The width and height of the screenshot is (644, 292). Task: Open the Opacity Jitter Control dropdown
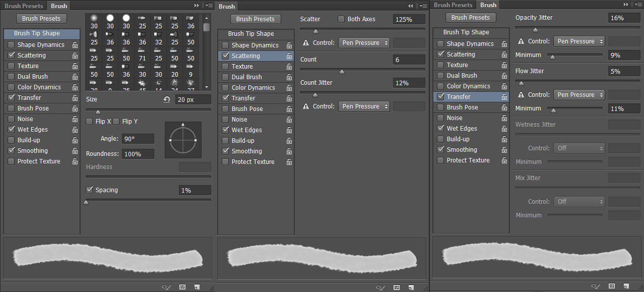coord(579,41)
